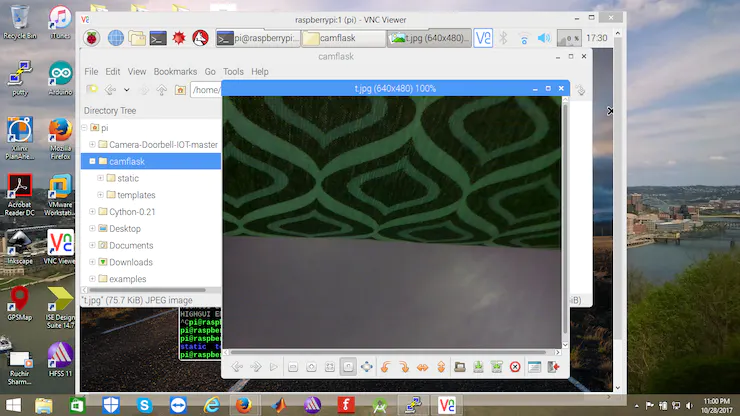Viewport: 740px width, 416px height.
Task: Open the Help menu
Action: coord(260,72)
